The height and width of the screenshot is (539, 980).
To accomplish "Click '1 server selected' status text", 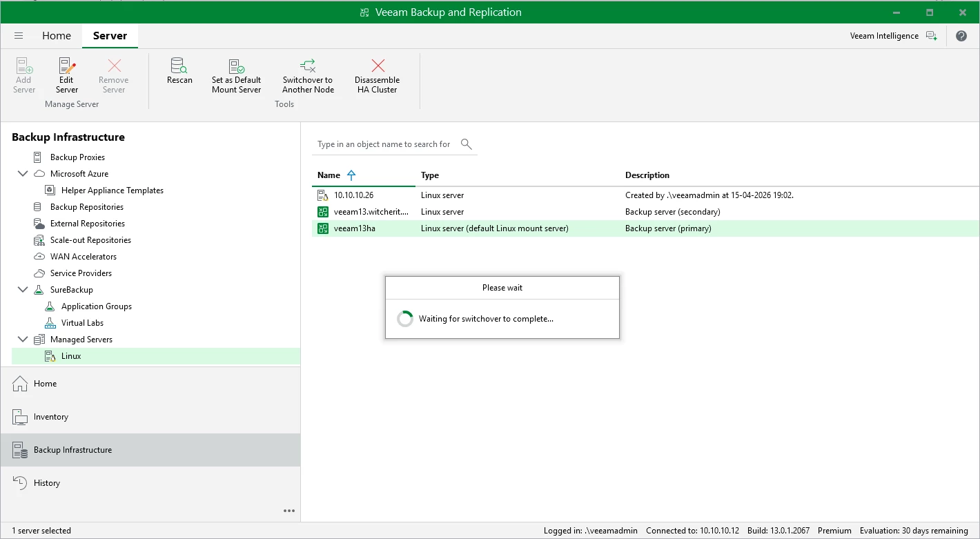I will pos(41,531).
